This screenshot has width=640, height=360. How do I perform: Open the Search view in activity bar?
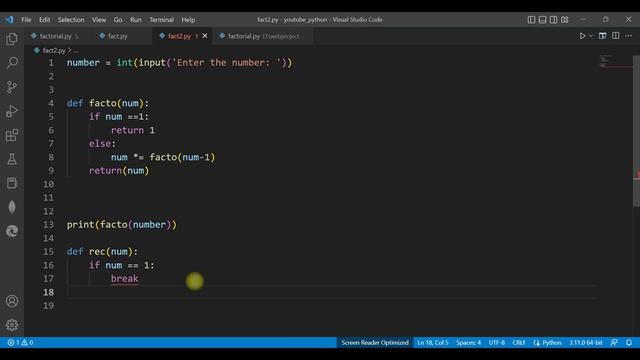[12, 62]
